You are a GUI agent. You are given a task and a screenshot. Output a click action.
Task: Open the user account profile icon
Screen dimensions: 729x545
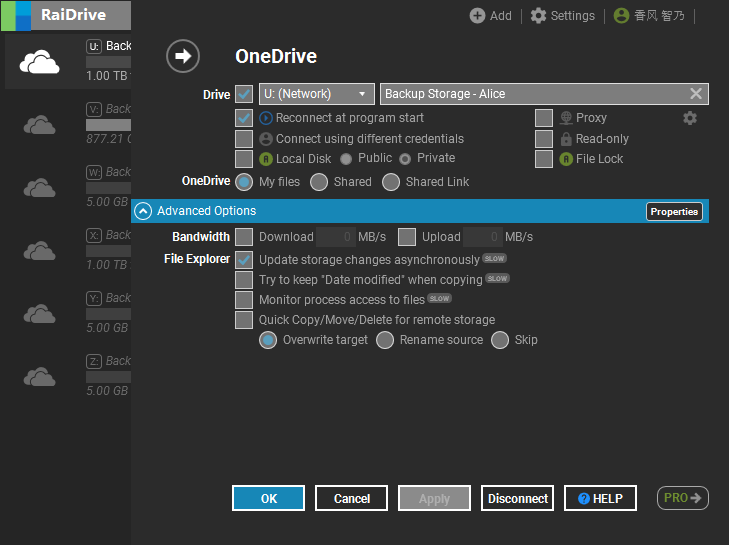(622, 16)
